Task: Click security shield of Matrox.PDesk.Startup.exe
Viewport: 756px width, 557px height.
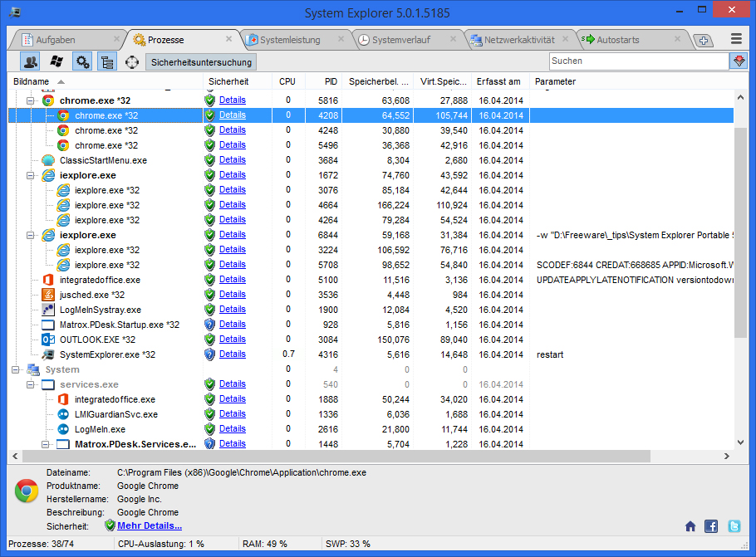Action: (209, 325)
